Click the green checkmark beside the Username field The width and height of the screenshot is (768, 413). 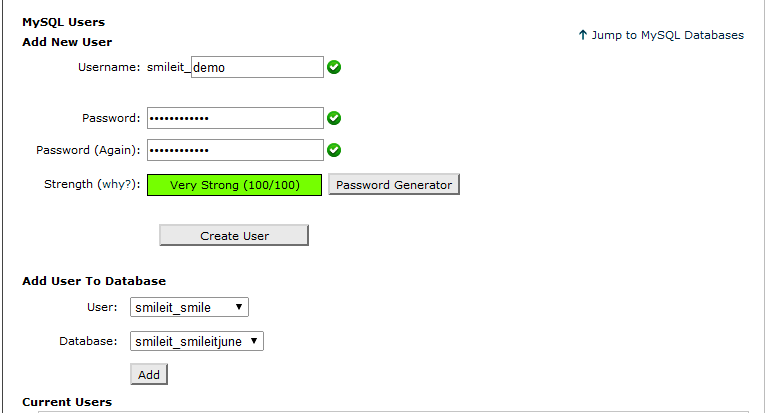pyautogui.click(x=335, y=67)
